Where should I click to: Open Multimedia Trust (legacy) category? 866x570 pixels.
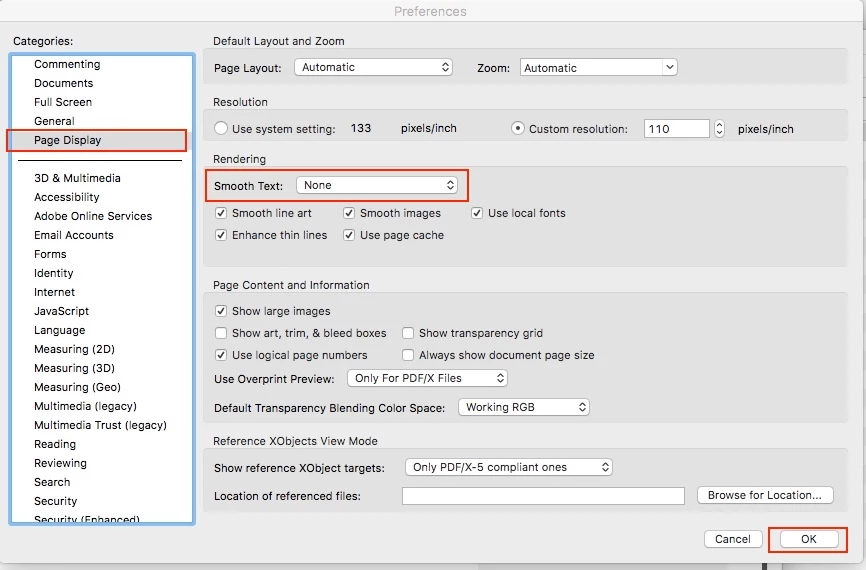[x=100, y=425]
